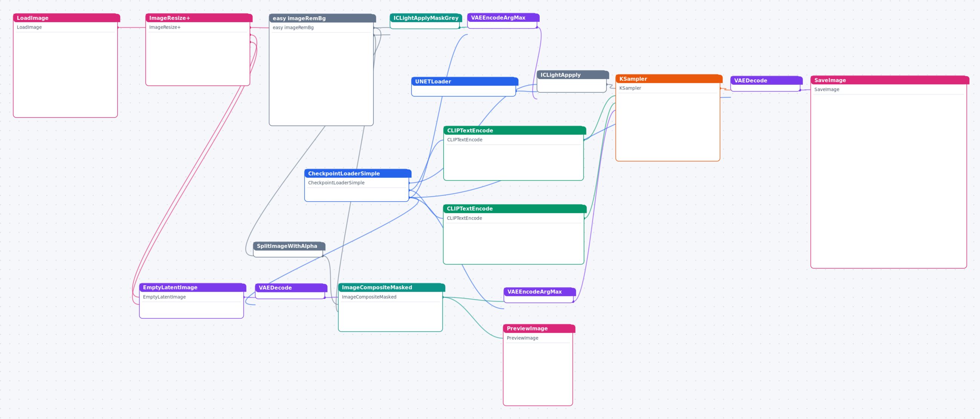
Task: Click the 'SaveImage' body label text
Action: point(827,90)
